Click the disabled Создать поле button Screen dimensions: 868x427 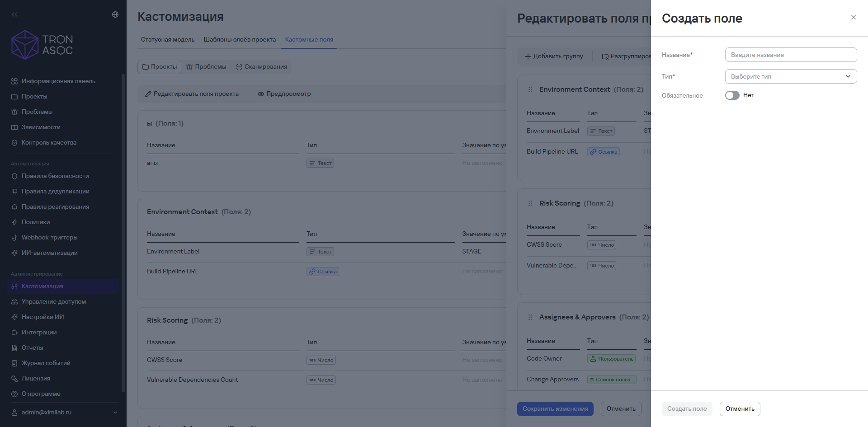(687, 409)
